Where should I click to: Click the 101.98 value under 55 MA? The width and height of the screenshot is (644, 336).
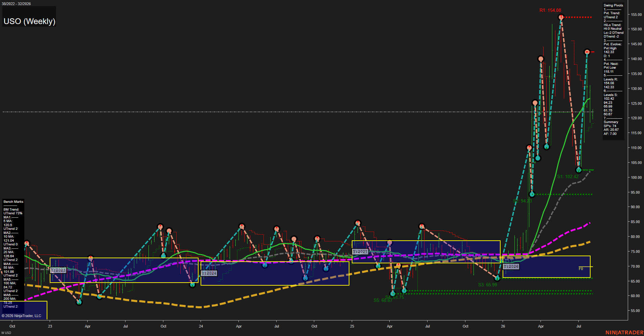9,272
